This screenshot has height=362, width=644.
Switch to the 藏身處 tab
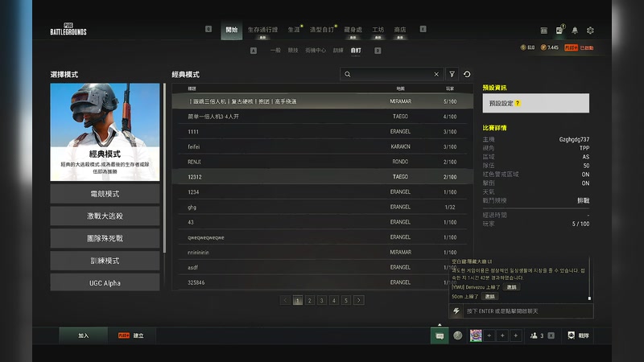(x=353, y=30)
